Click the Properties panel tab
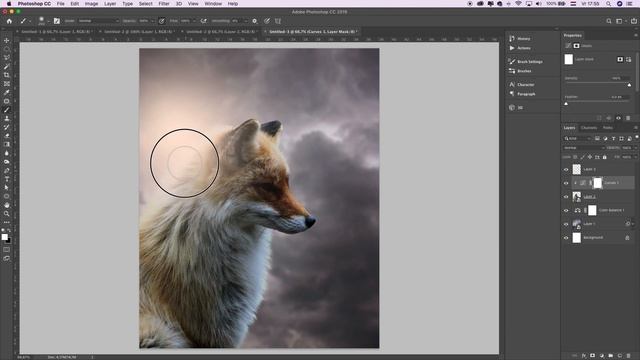Image resolution: width=640 pixels, height=360 pixels. [573, 36]
